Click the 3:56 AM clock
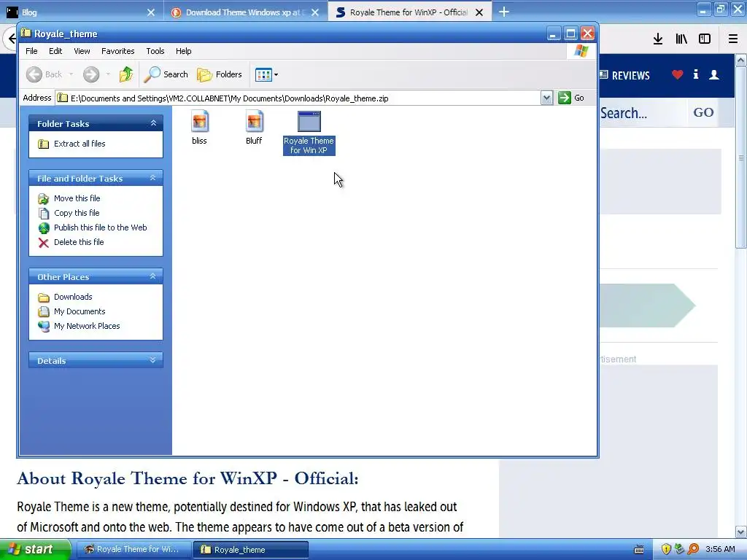The width and height of the screenshot is (747, 560). 720,550
